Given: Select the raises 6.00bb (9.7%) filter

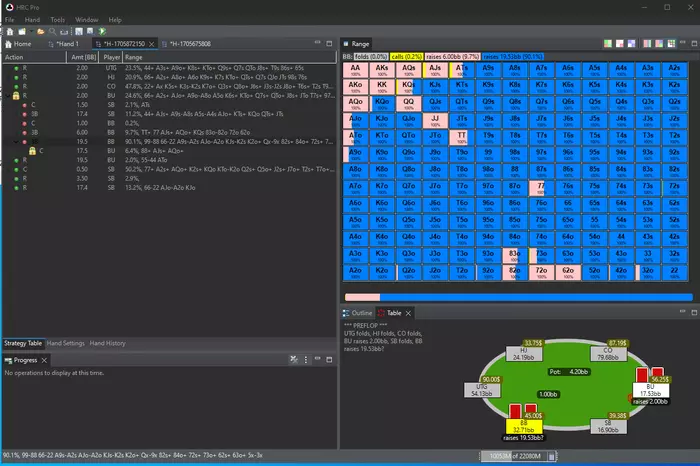Looking at the screenshot, I should [452, 57].
